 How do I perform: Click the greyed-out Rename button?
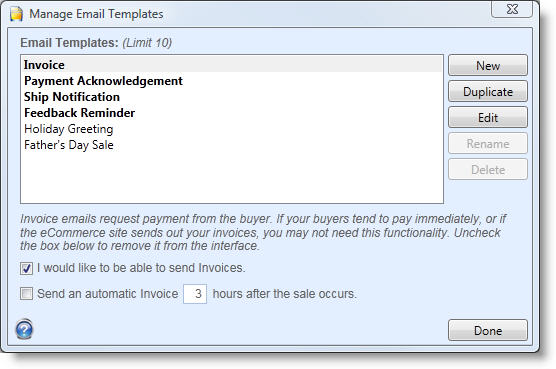click(x=488, y=144)
